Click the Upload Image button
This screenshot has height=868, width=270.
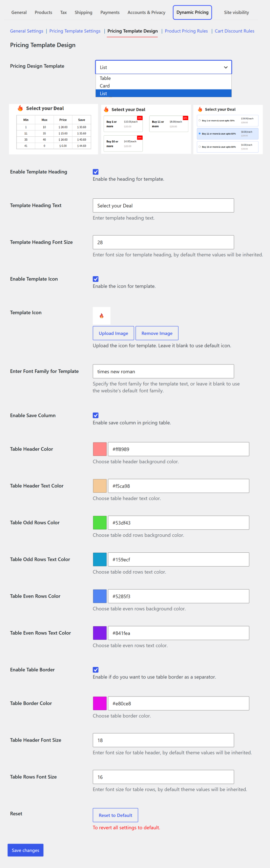click(113, 333)
